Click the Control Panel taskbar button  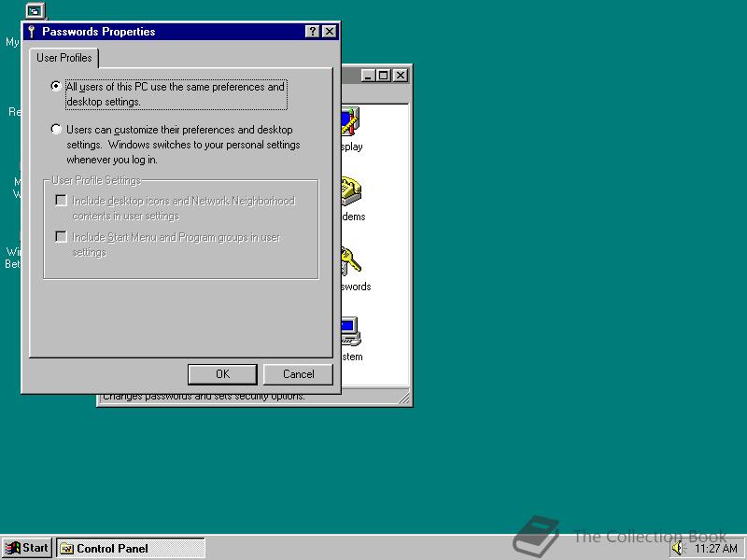(131, 548)
